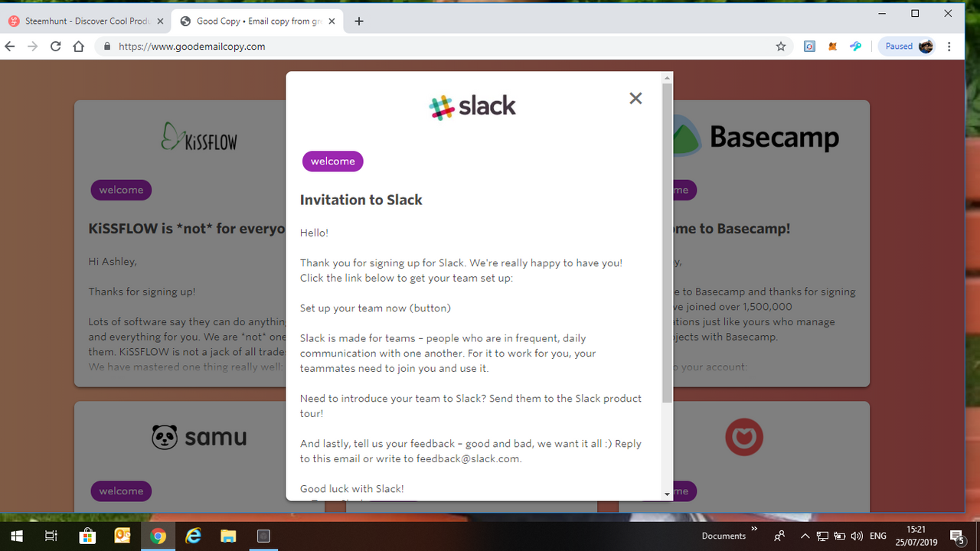The width and height of the screenshot is (980, 551).
Task: Click the dark app icon in taskbar
Action: click(263, 536)
